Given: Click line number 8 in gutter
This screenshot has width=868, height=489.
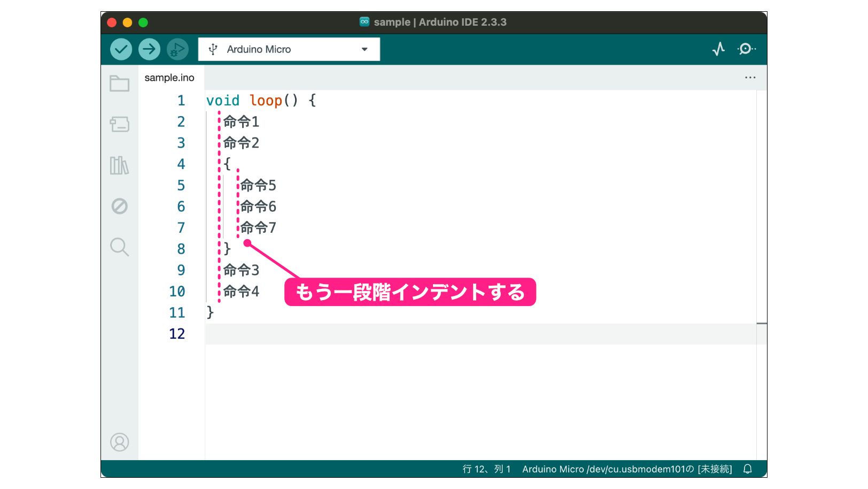Looking at the screenshot, I should point(181,249).
